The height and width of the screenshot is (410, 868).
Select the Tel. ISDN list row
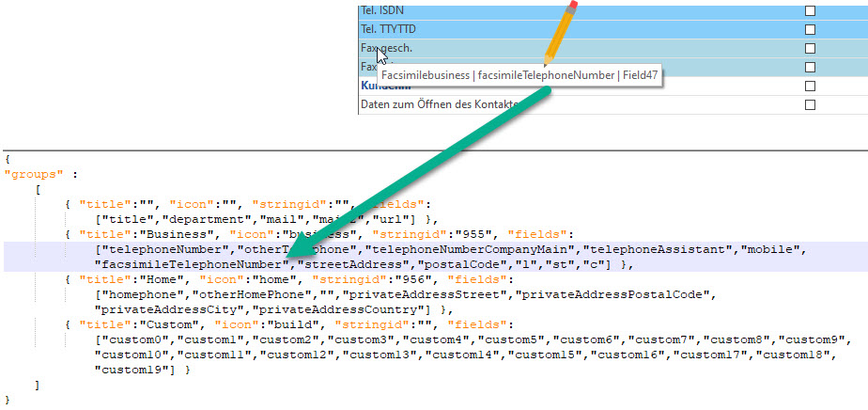564,10
